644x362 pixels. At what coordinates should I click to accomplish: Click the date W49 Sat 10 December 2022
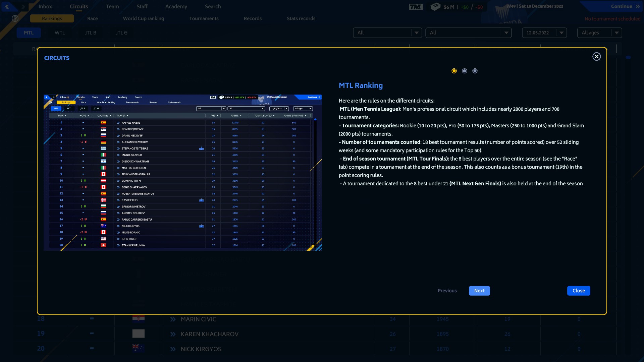(x=535, y=6)
